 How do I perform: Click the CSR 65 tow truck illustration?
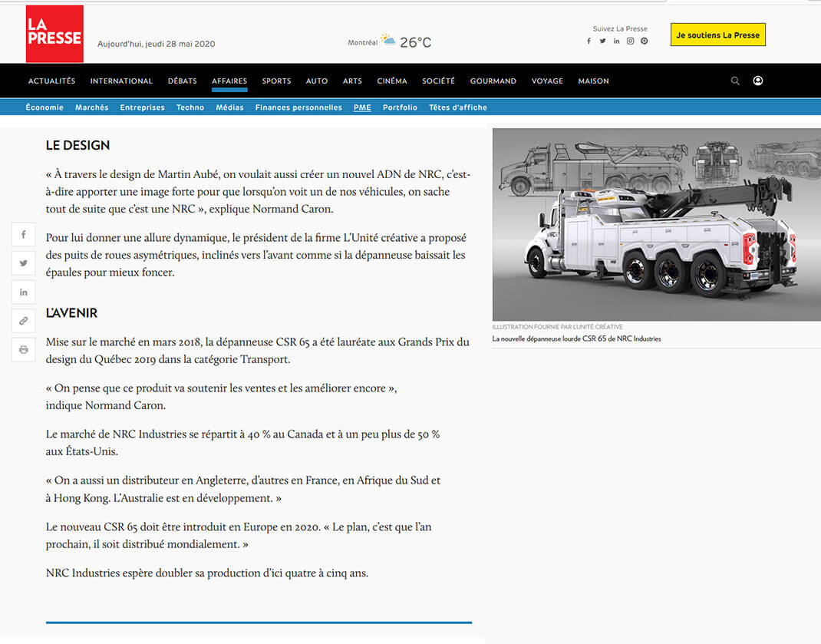point(657,224)
